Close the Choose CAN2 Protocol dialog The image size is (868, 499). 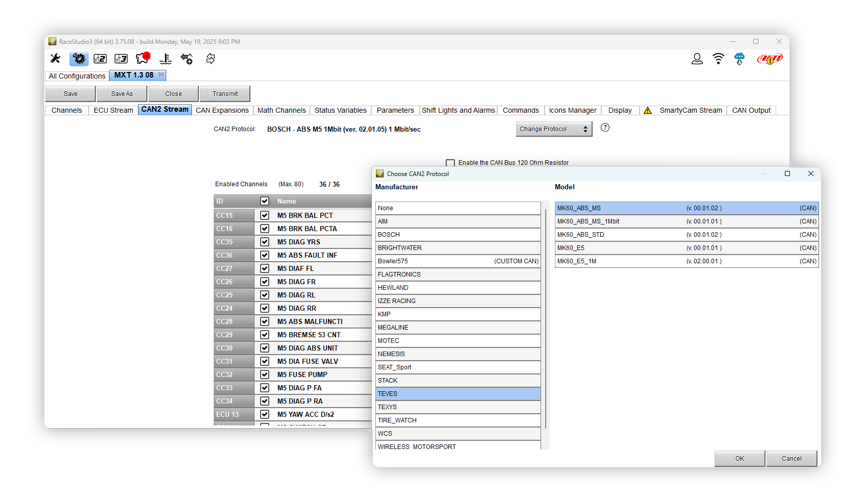(811, 173)
